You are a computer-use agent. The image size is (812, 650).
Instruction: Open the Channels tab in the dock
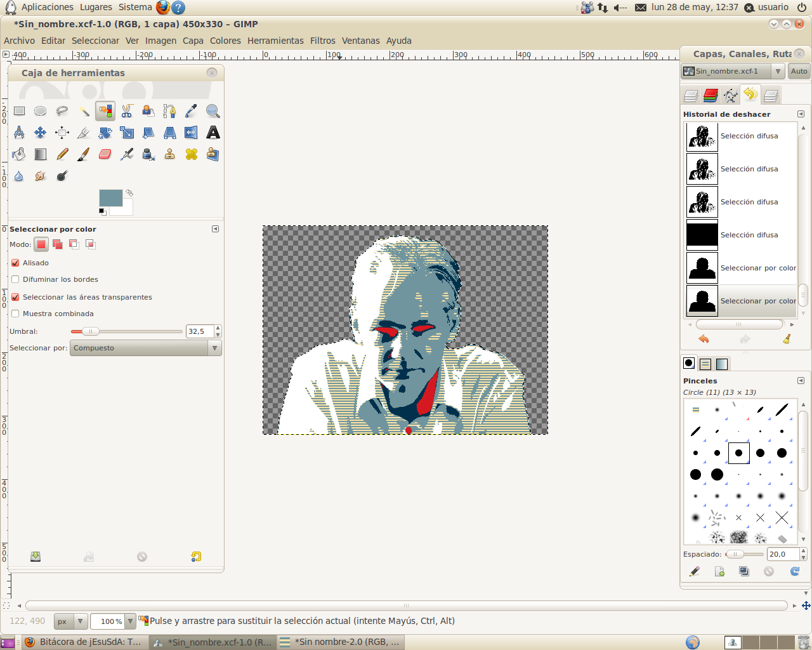pos(711,95)
